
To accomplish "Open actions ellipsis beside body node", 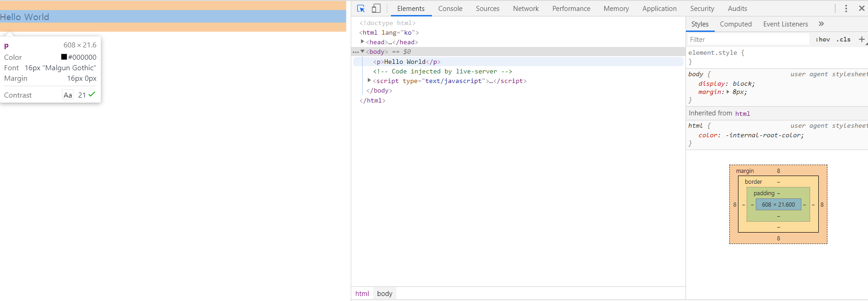I will coord(356,52).
